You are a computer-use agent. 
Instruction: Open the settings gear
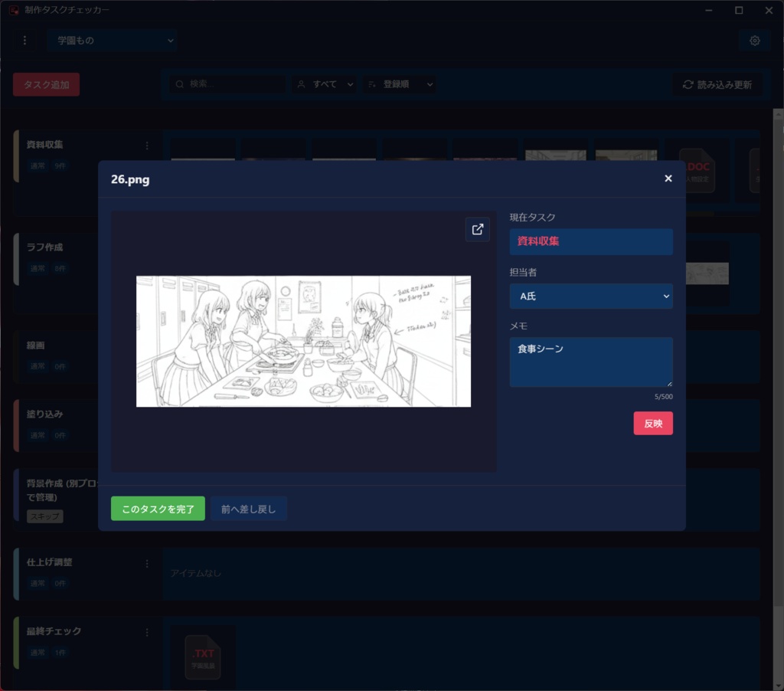[754, 40]
